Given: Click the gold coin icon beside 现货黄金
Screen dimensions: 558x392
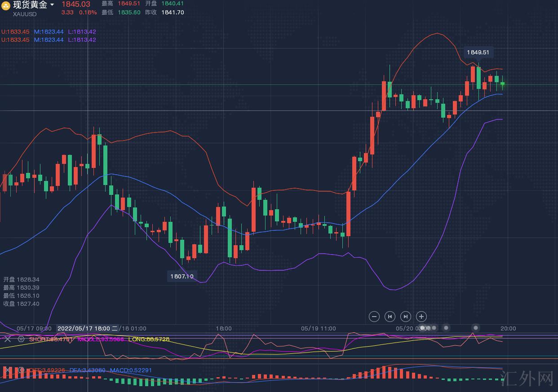Looking at the screenshot, I should [x=6, y=5].
